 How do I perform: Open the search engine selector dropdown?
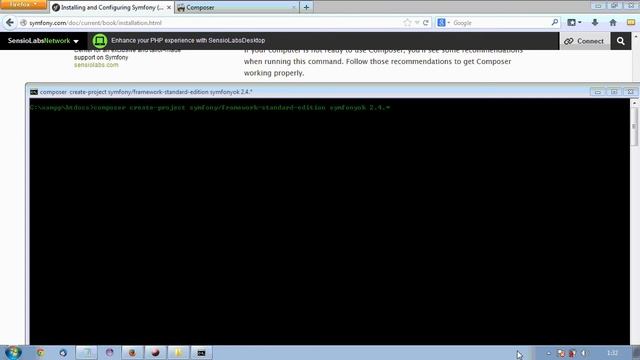click(443, 23)
